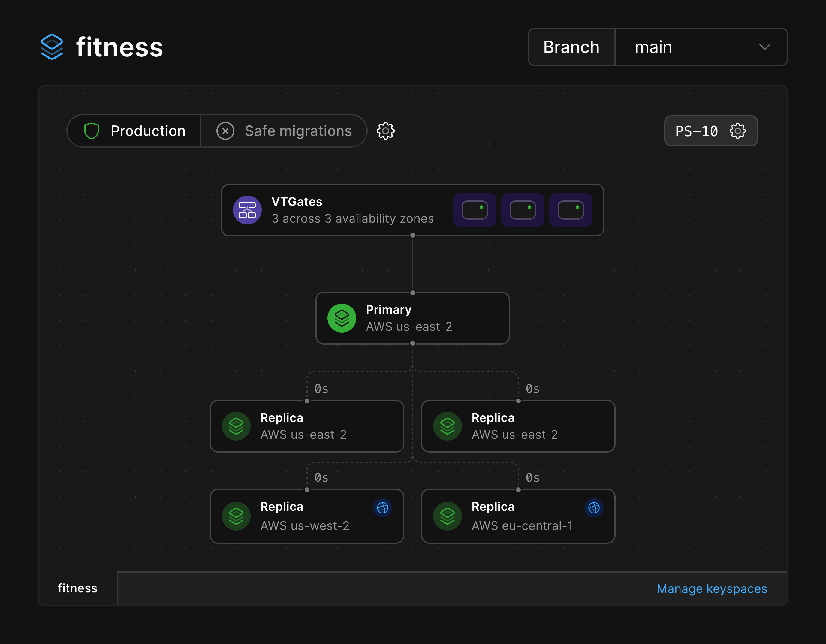This screenshot has width=826, height=644.
Task: Click the gear icon in PS-10 badge
Action: coord(737,131)
